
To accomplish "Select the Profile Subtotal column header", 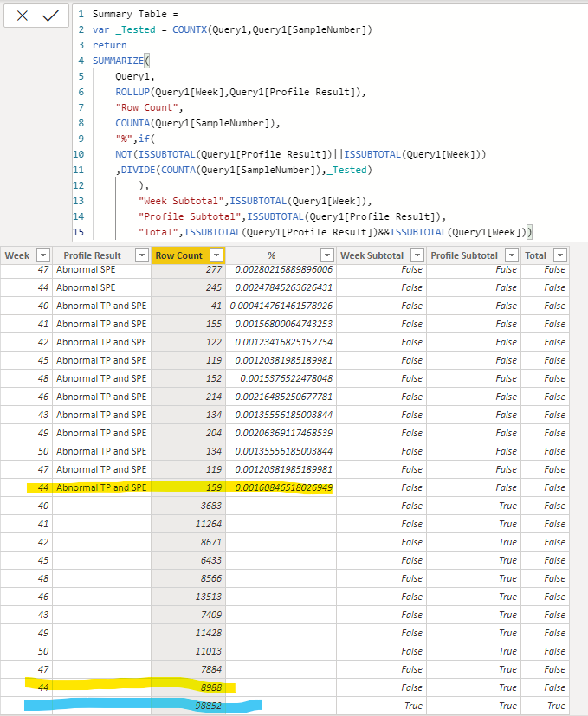I will [464, 255].
